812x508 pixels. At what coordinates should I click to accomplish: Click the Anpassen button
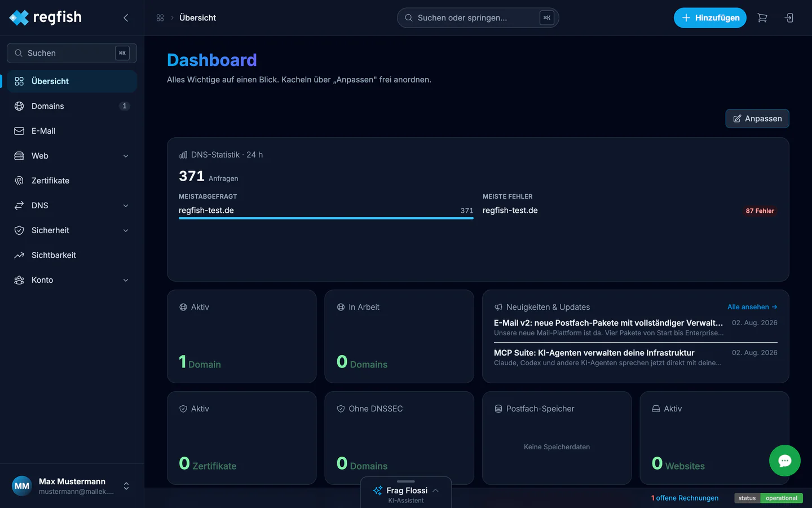point(757,119)
